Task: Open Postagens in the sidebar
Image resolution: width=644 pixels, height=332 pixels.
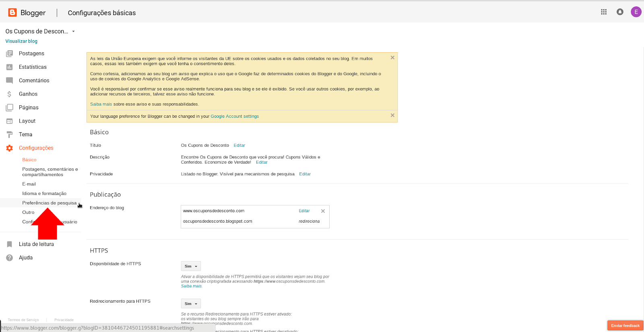Action: tap(31, 53)
